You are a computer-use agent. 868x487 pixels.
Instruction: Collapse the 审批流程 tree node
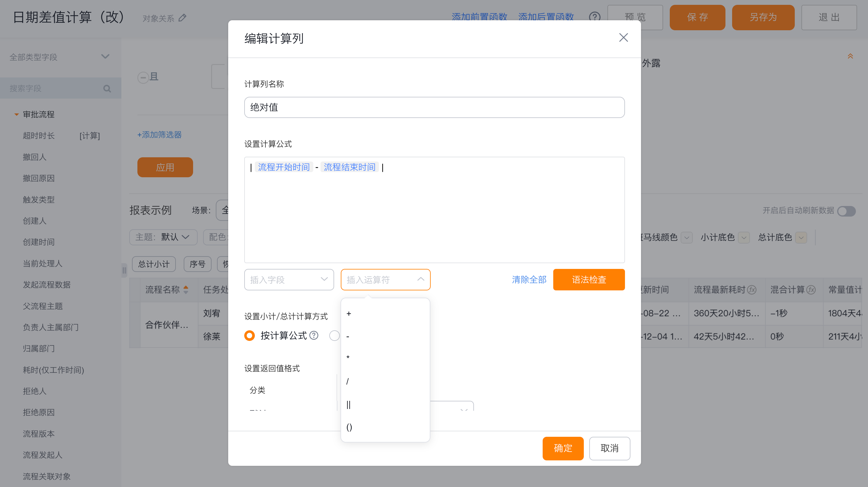[16, 115]
